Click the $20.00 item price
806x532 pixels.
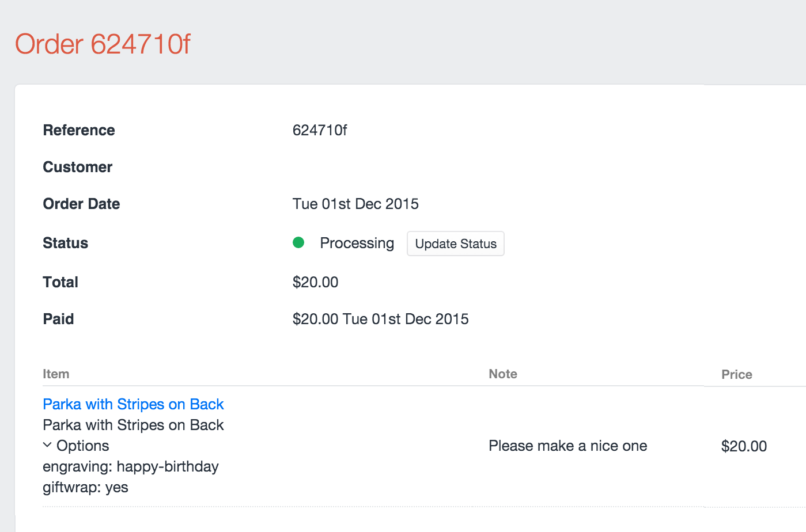pos(744,446)
